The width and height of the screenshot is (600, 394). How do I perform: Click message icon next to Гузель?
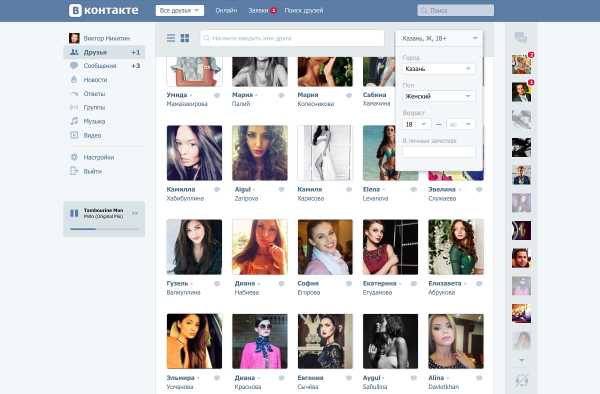click(x=217, y=283)
